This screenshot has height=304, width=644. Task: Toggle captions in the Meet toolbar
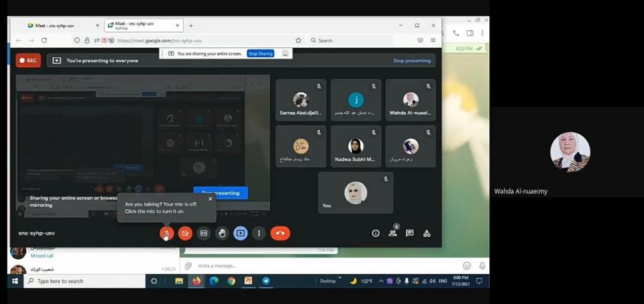[203, 233]
